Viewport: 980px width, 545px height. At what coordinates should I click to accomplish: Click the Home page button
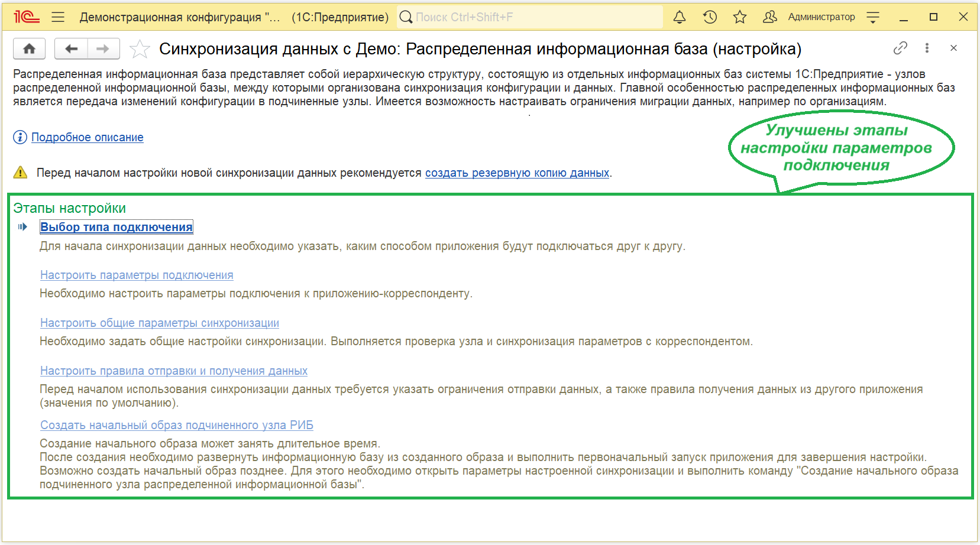[29, 48]
